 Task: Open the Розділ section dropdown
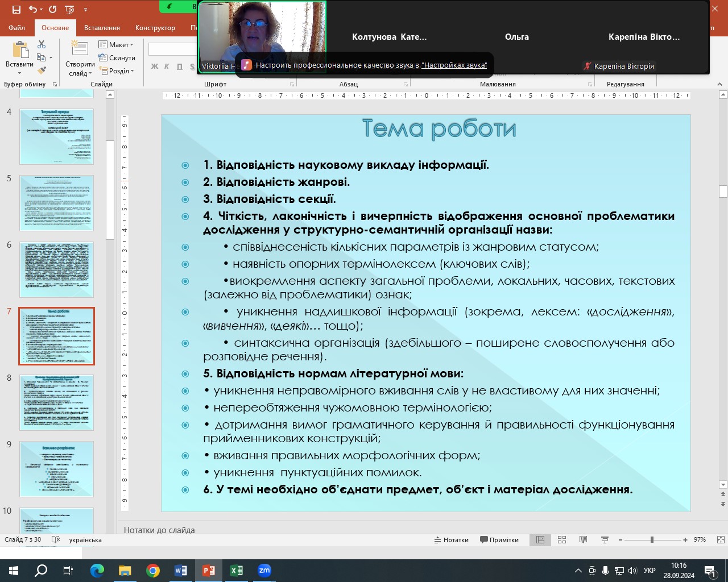[117, 71]
